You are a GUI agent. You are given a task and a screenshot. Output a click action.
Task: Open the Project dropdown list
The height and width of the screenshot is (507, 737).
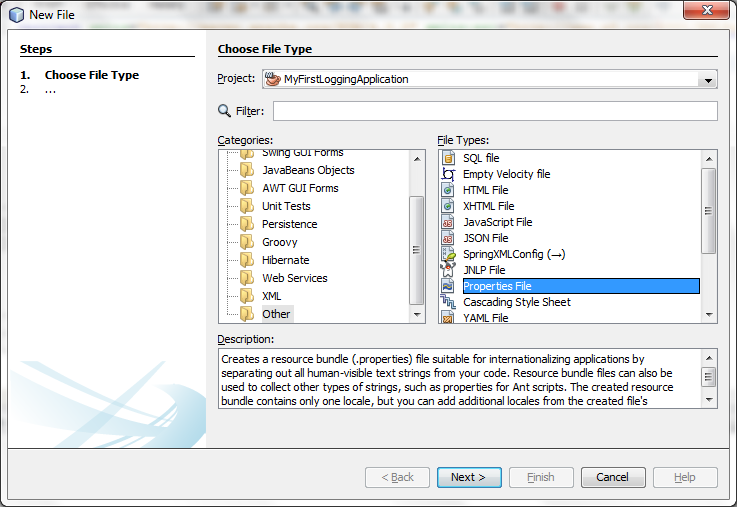tap(708, 80)
